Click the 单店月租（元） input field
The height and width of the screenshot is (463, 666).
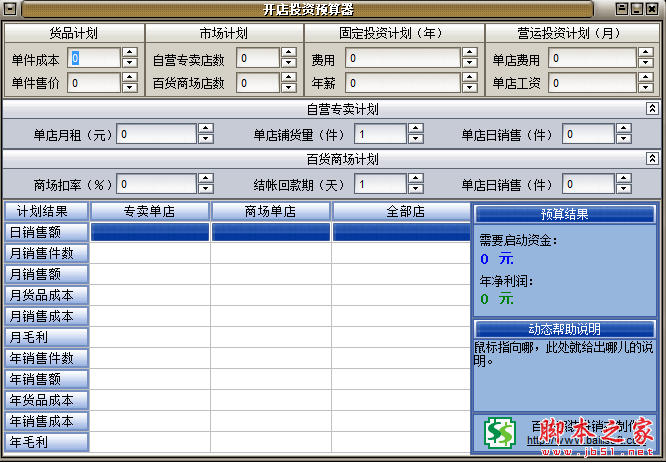click(x=157, y=134)
